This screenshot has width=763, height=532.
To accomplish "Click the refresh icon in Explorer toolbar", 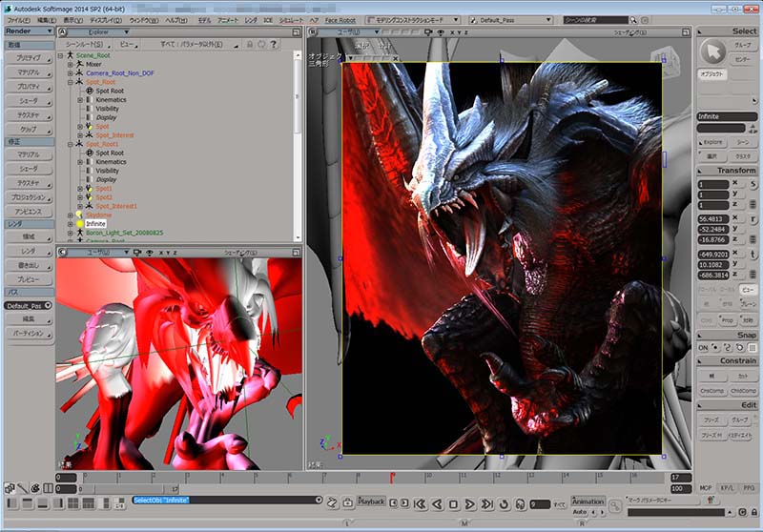I will tap(261, 44).
